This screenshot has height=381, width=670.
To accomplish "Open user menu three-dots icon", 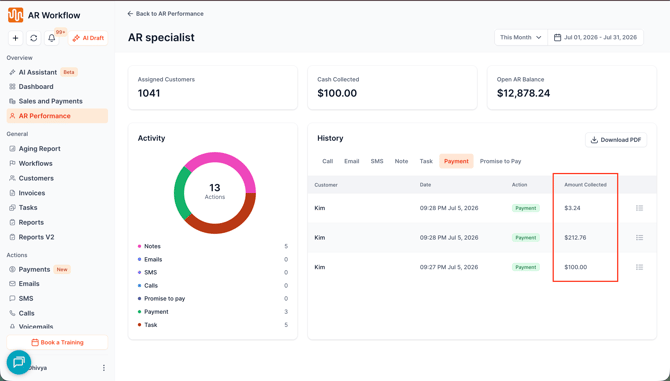I will click(x=103, y=368).
